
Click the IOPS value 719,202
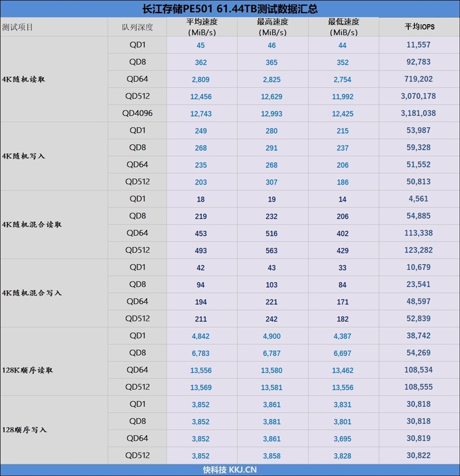point(419,79)
